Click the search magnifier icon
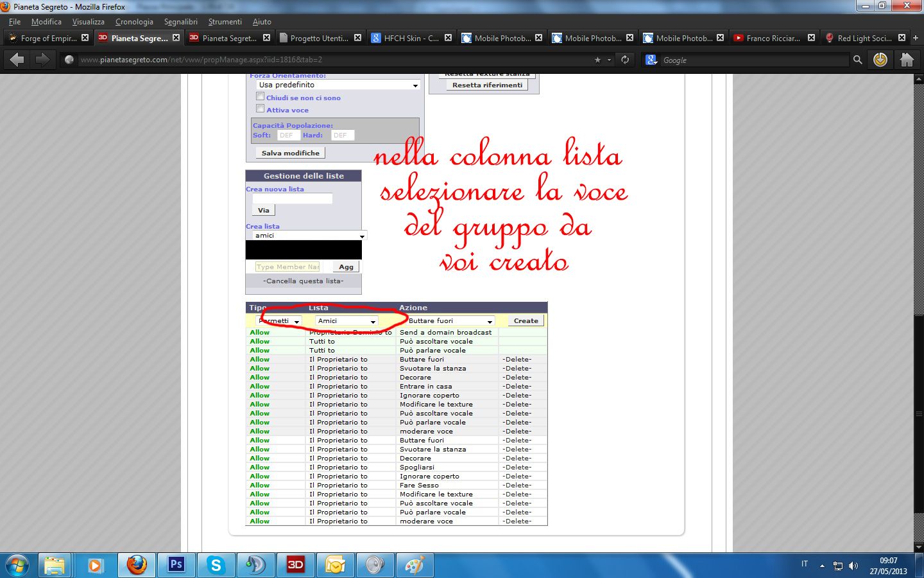 tap(857, 60)
